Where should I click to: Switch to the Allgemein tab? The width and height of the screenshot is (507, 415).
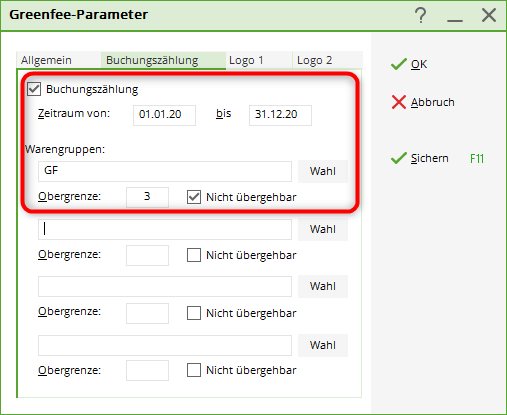(x=46, y=60)
